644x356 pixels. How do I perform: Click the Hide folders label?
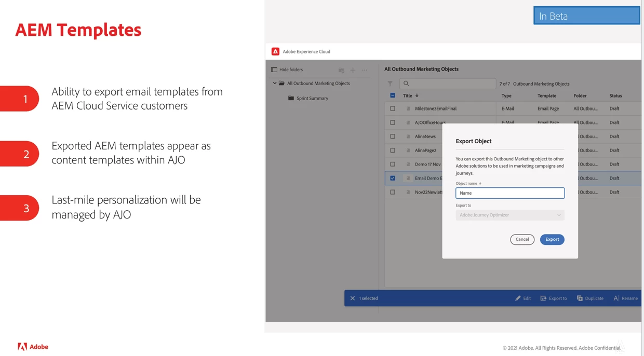pyautogui.click(x=291, y=70)
